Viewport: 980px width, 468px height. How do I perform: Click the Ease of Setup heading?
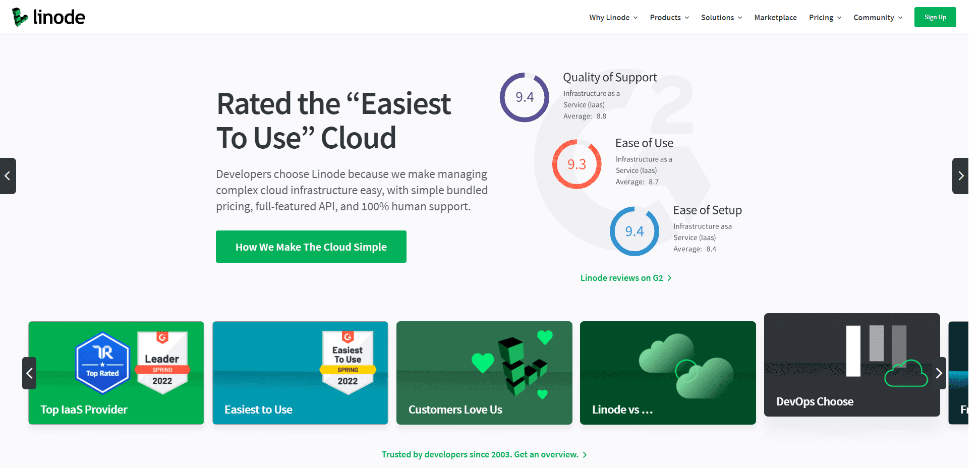point(707,210)
